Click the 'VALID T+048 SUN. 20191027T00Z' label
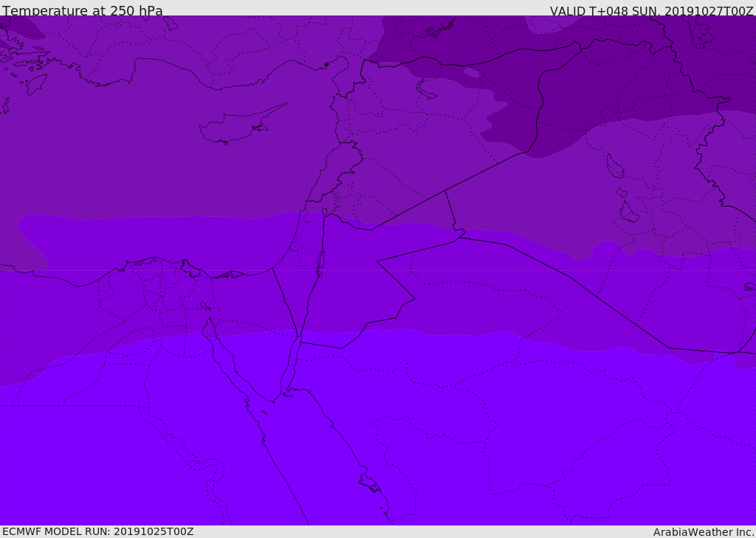 651,11
